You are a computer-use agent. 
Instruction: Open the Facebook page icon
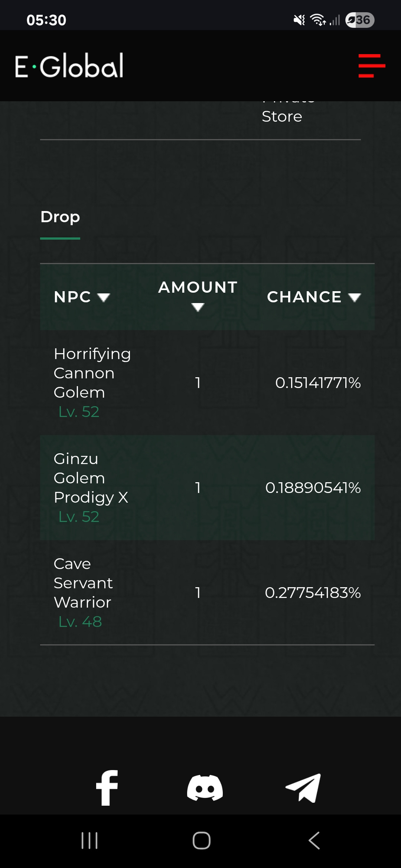(x=107, y=788)
